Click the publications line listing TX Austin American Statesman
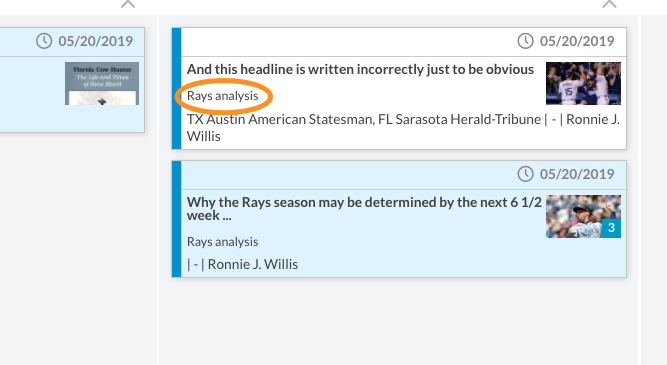 403,128
